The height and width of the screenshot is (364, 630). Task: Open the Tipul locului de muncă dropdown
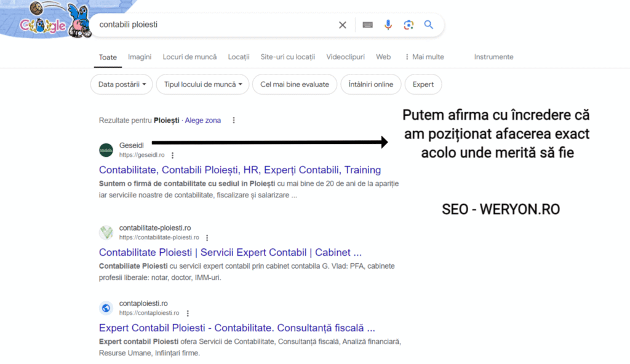(x=202, y=84)
